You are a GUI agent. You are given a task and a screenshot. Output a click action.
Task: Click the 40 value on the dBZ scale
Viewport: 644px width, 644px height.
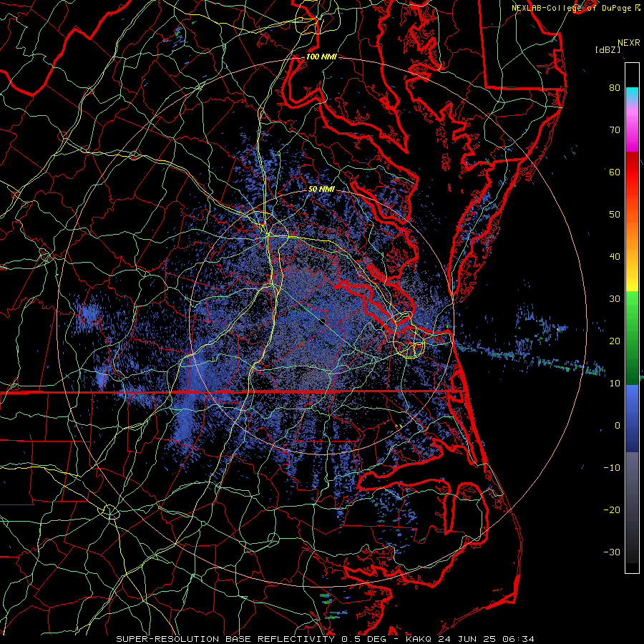pyautogui.click(x=615, y=257)
